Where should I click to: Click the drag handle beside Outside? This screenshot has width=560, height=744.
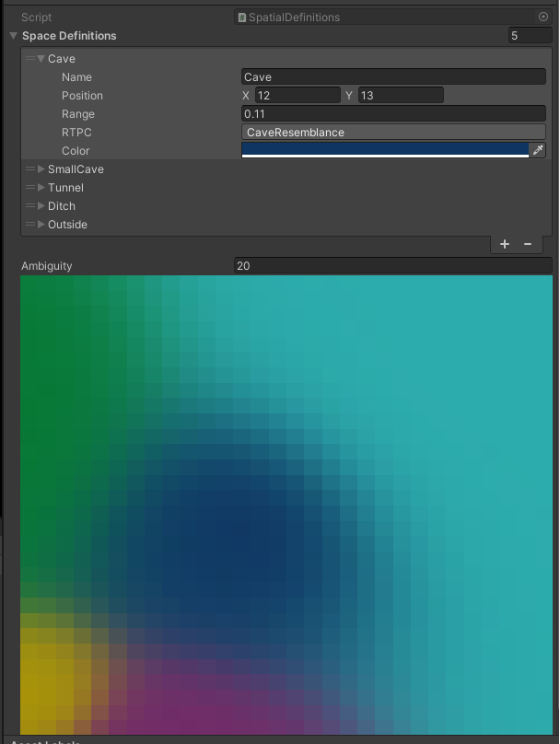click(29, 225)
